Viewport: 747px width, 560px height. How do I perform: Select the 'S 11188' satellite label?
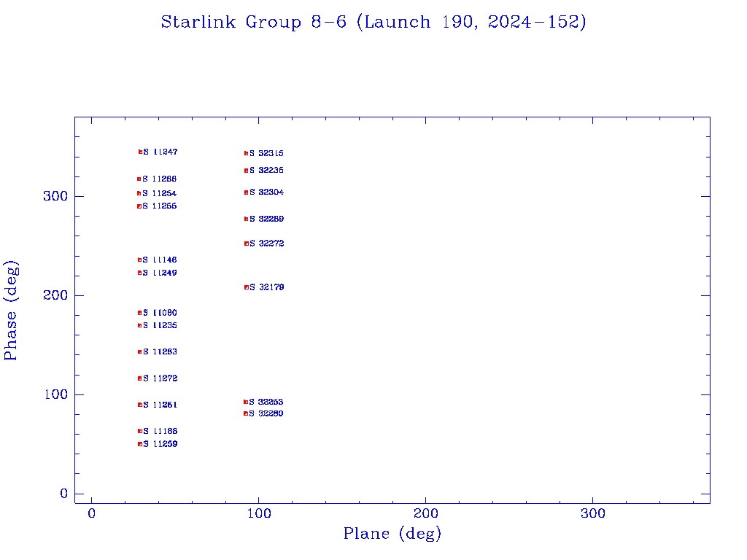[160, 431]
